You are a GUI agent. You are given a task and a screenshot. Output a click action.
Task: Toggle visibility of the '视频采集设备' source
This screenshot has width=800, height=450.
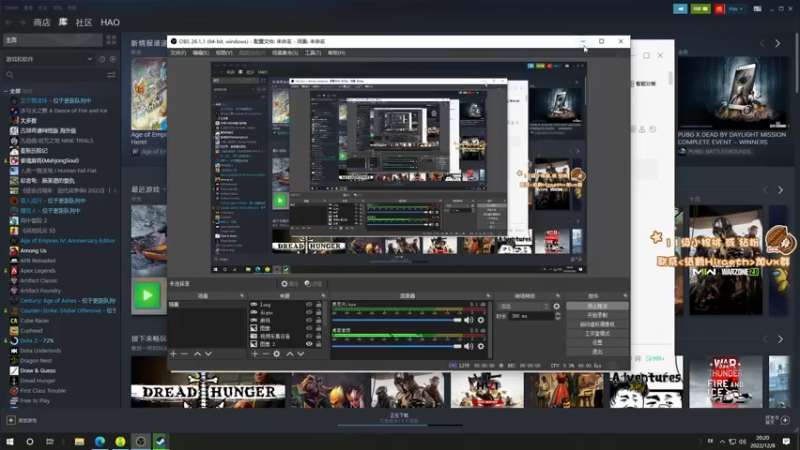click(309, 336)
